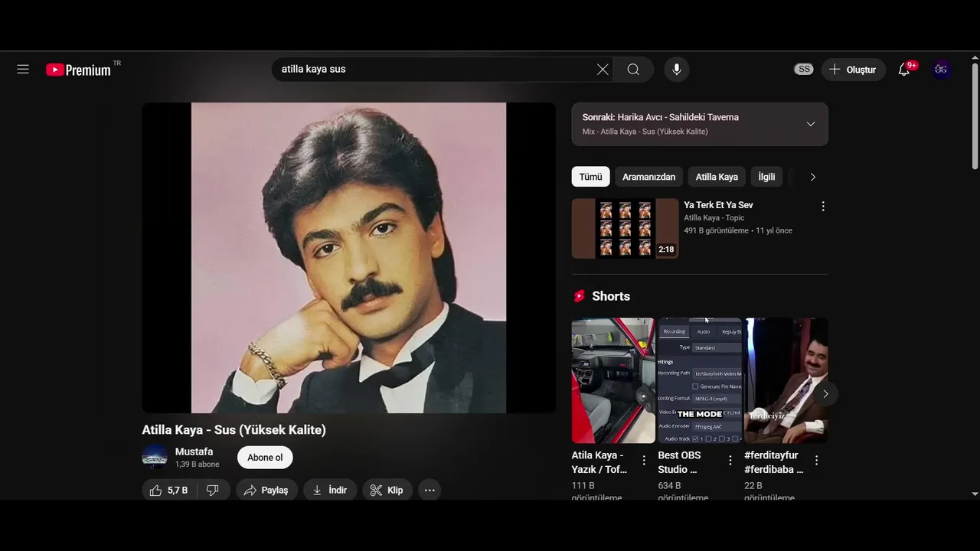The image size is (980, 551).
Task: Click the Atila Kaya - Yazık Short title
Action: click(599, 462)
